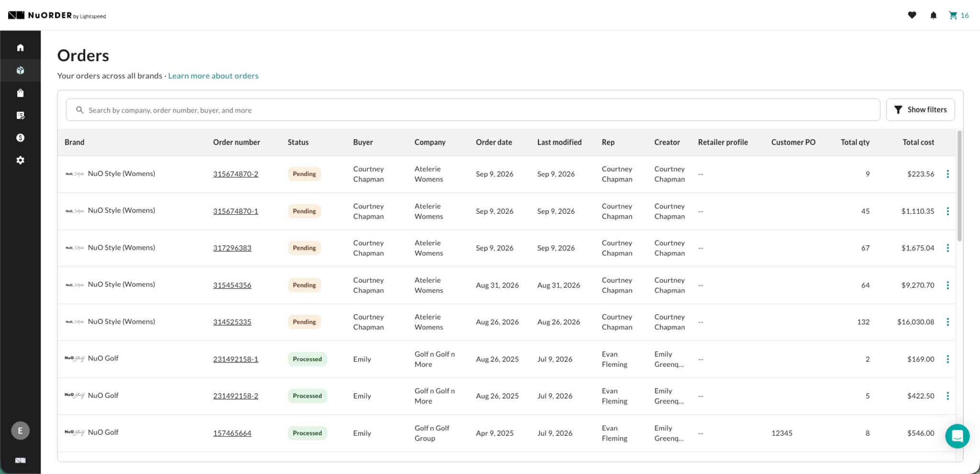
Task: Open actions menu for order 315454356
Action: [947, 285]
